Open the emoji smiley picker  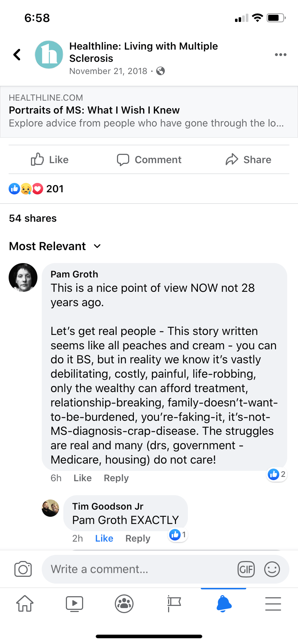click(x=272, y=569)
